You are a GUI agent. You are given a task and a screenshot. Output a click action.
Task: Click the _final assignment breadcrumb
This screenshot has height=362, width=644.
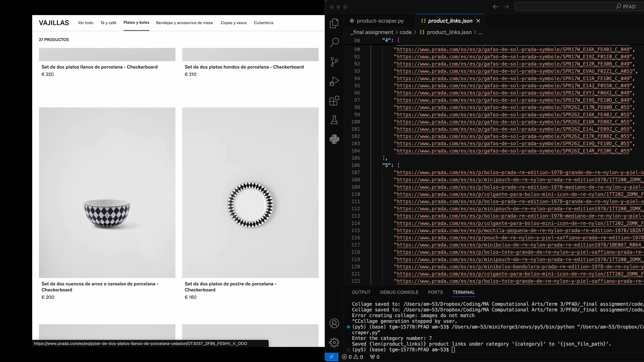coord(372,32)
